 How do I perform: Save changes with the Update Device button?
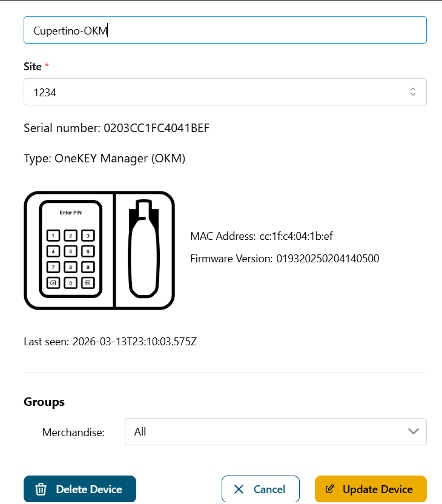tap(371, 489)
